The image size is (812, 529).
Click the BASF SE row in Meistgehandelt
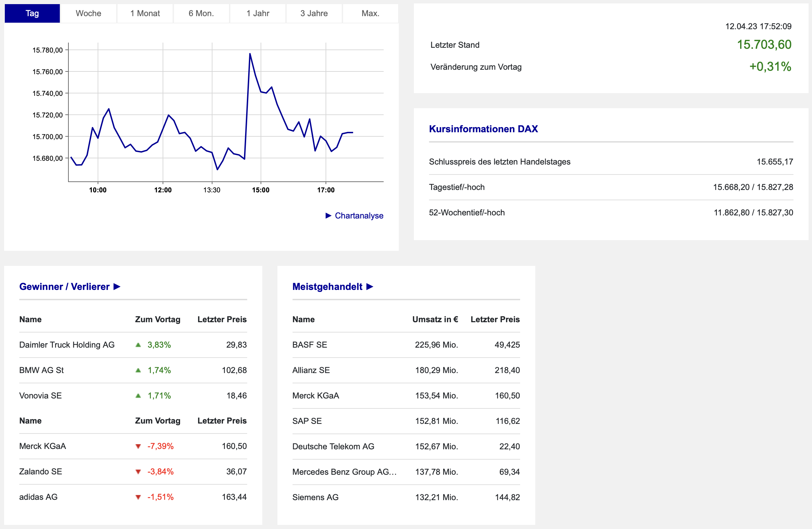coord(310,345)
